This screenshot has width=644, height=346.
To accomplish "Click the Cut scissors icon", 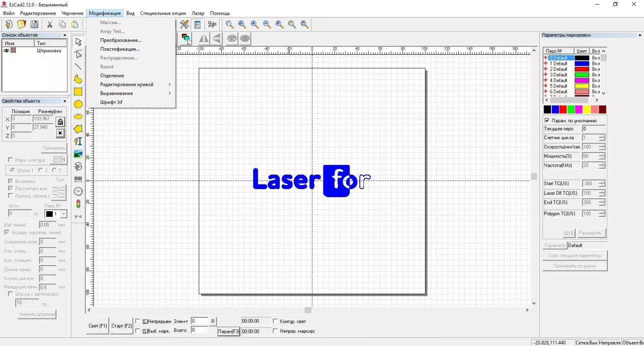I will click(50, 24).
